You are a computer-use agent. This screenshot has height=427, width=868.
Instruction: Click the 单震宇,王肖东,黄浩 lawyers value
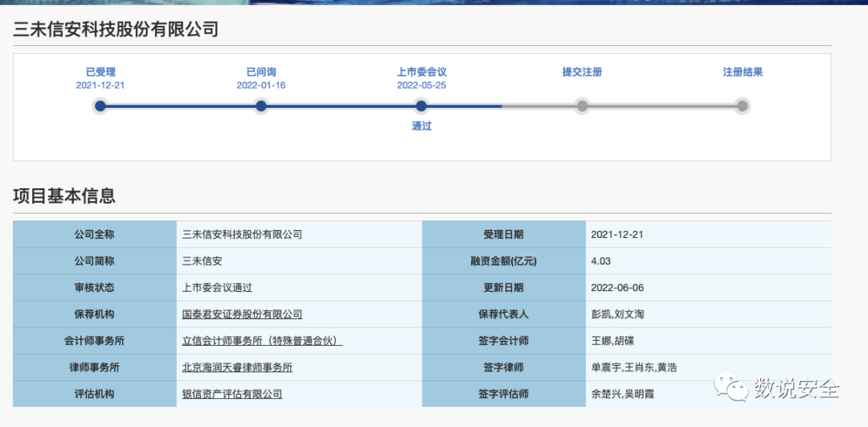click(635, 367)
